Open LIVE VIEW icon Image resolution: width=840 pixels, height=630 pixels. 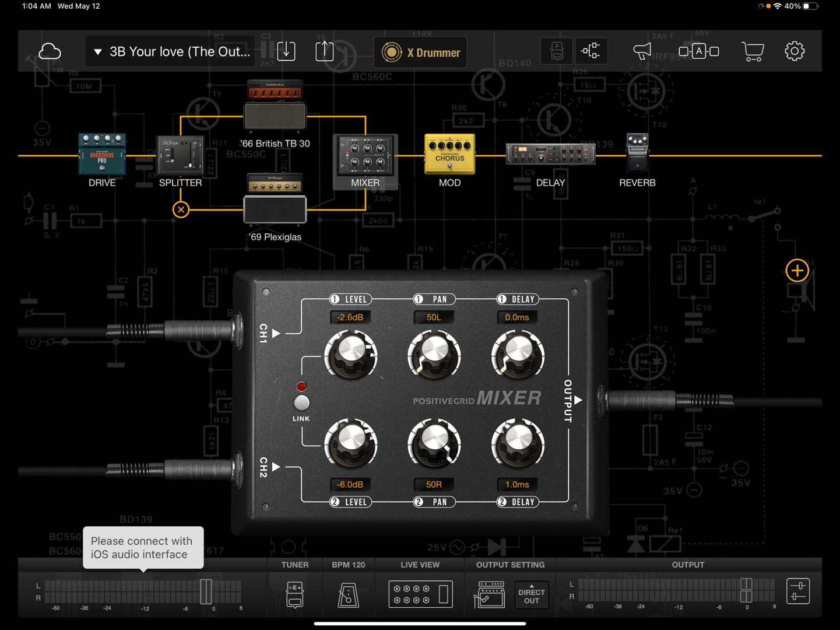tap(420, 594)
